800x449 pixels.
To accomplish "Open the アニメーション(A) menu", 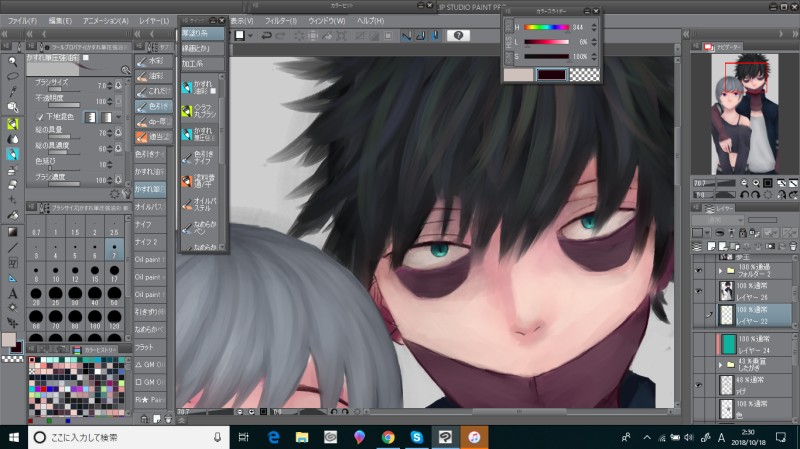I will click(x=106, y=21).
